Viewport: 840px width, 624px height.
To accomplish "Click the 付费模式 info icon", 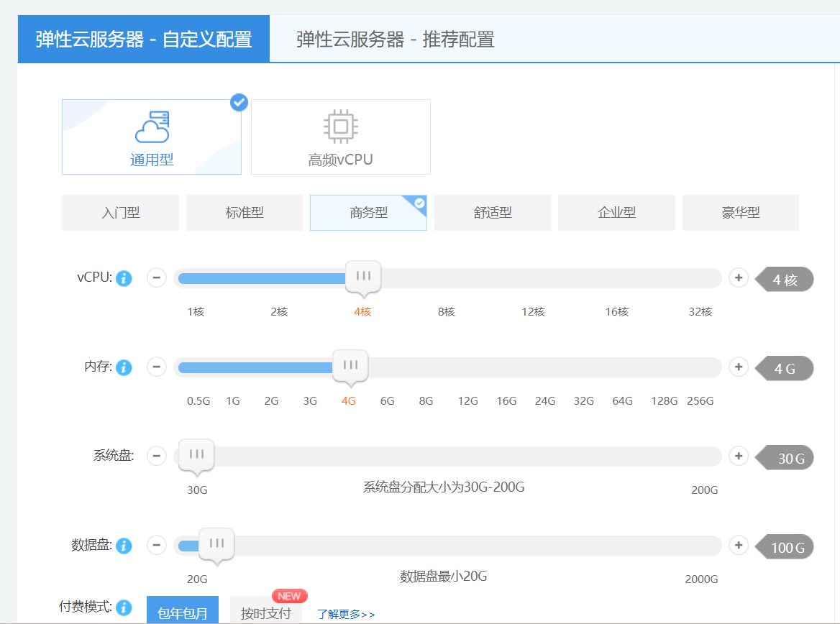I will coord(124,607).
